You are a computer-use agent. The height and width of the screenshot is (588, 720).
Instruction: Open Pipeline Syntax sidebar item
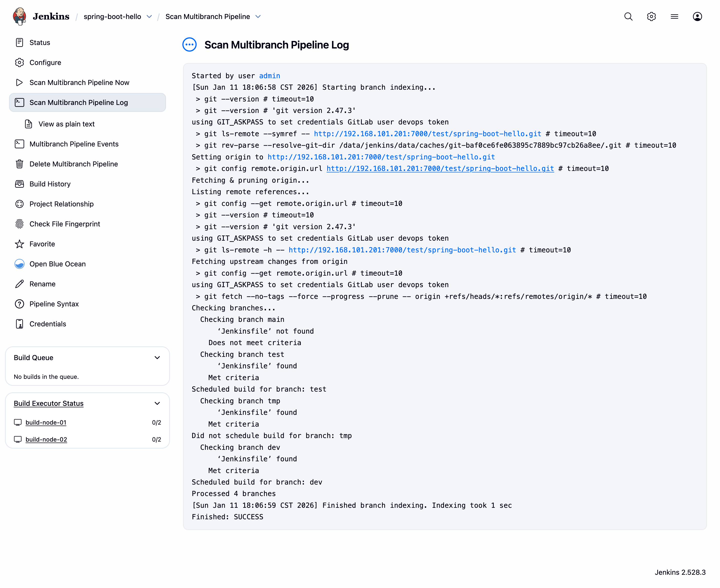pyautogui.click(x=54, y=304)
